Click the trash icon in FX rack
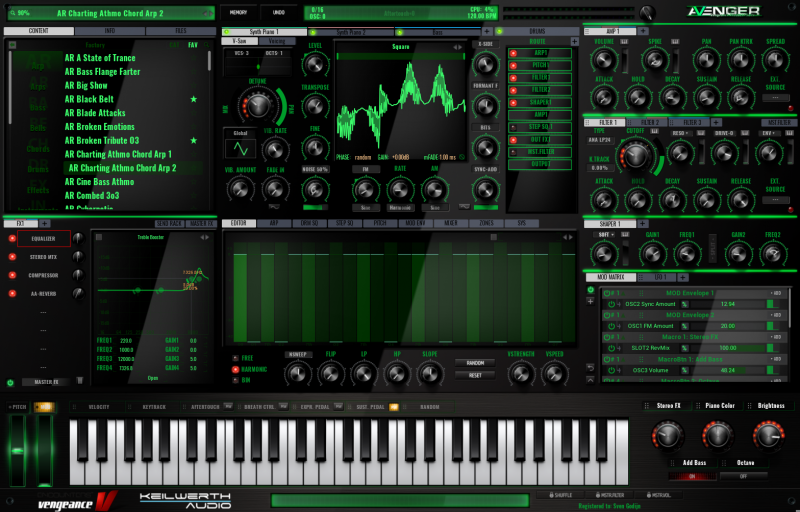 pos(80,380)
